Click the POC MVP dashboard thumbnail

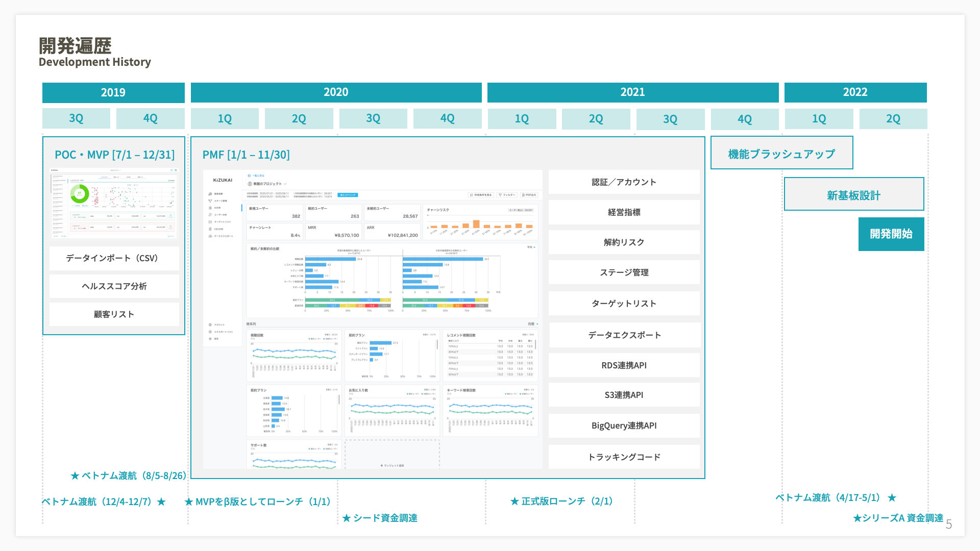tap(114, 204)
